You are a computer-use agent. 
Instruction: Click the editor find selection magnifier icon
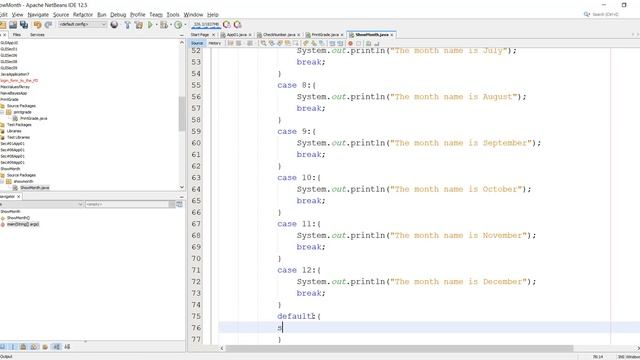click(x=264, y=43)
